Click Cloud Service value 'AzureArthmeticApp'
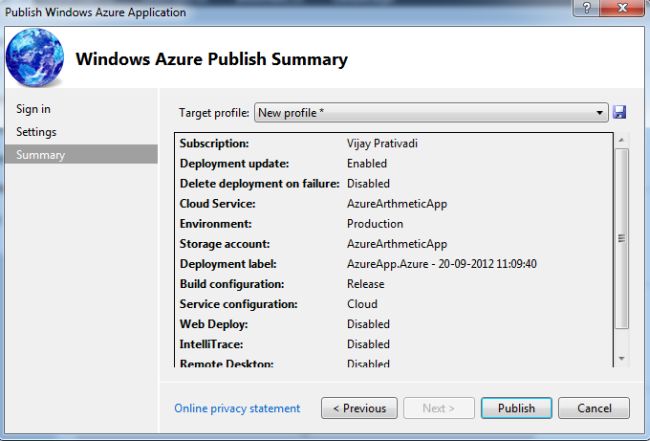The image size is (650, 441). click(x=397, y=204)
